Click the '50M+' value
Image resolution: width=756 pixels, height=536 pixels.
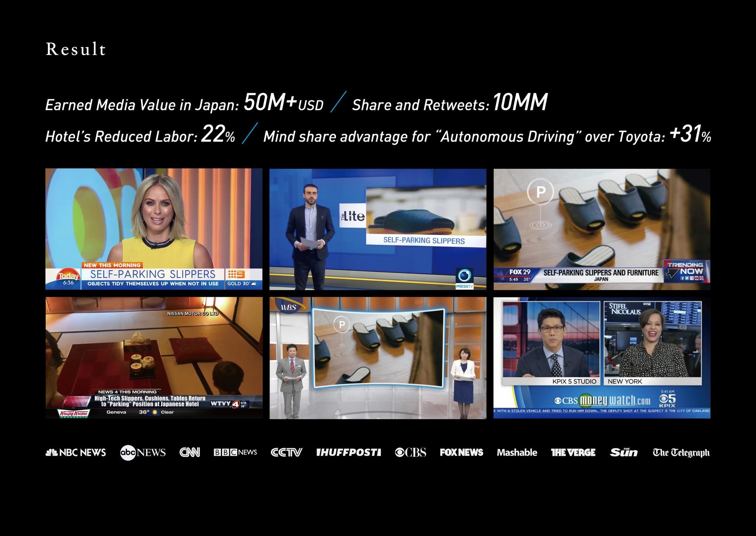pos(270,102)
